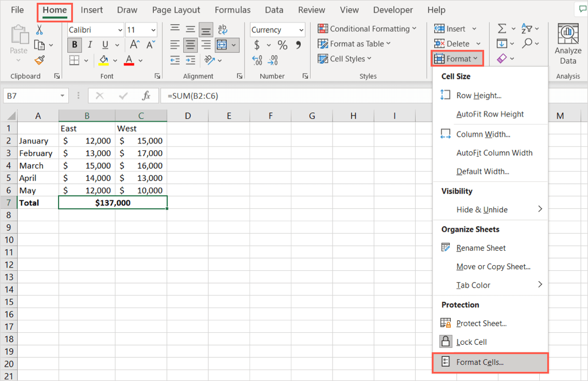Click Middle Align icon
This screenshot has width=588, height=381.
[x=191, y=29]
